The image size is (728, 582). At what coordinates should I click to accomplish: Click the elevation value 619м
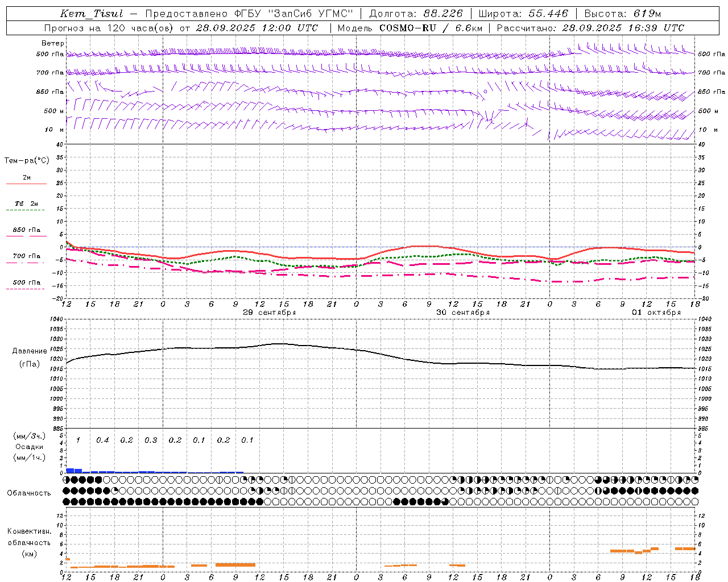click(647, 14)
